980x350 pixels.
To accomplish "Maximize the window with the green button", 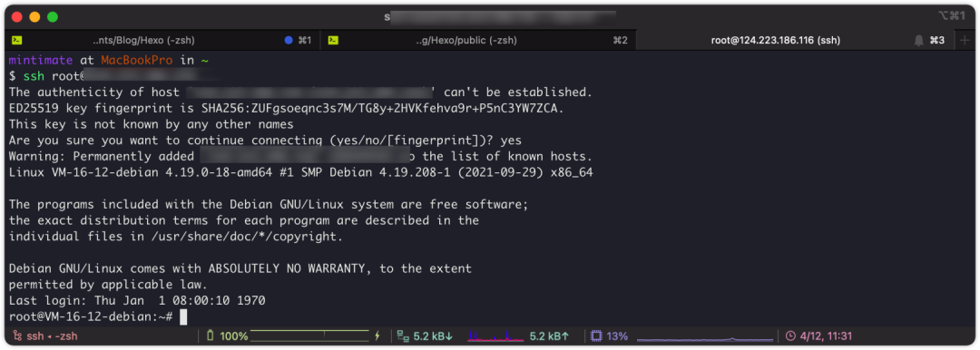I will (53, 17).
